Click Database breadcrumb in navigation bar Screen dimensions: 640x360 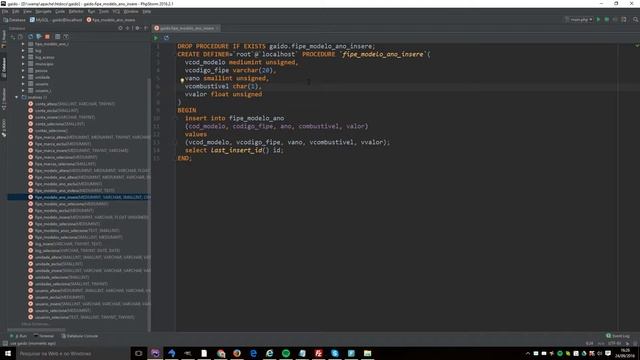[x=14, y=20]
